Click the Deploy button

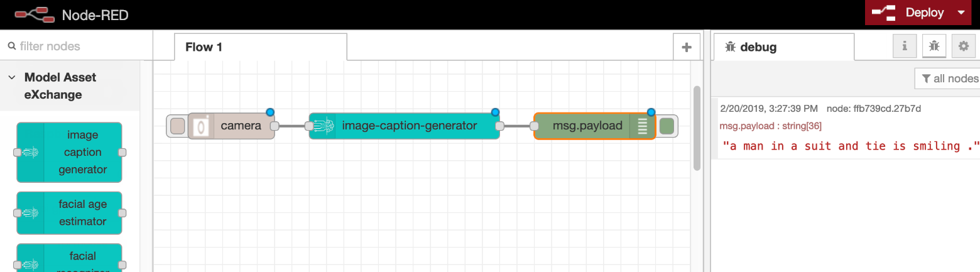click(908, 13)
